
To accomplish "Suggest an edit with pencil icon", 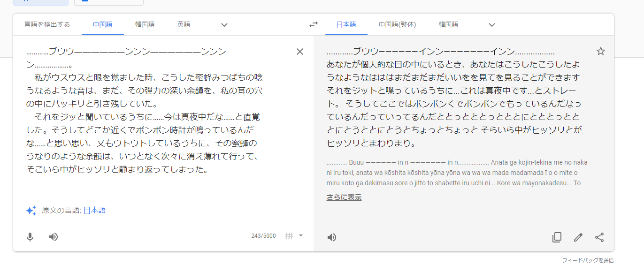I will click(x=578, y=237).
